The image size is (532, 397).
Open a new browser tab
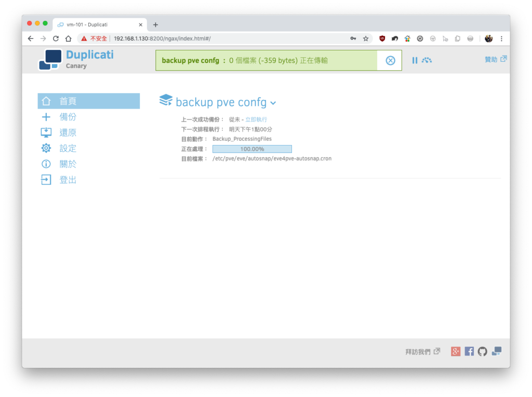(x=155, y=25)
